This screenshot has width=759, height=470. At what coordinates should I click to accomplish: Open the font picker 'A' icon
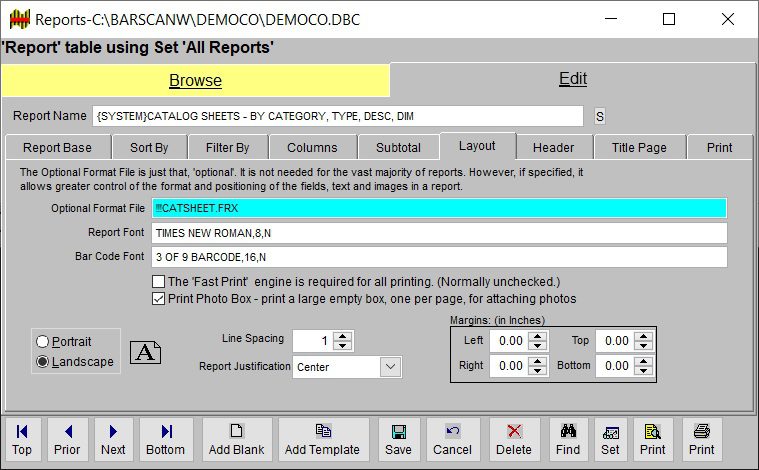[146, 352]
